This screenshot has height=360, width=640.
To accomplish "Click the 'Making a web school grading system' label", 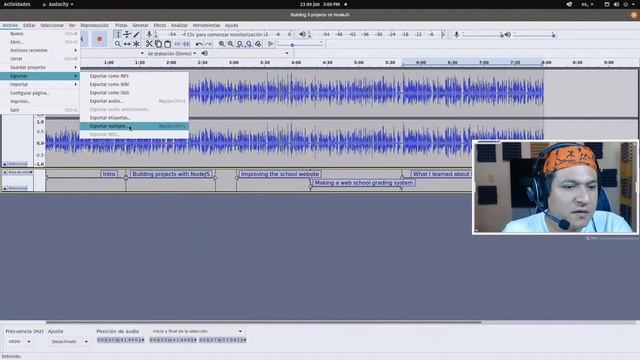I will (x=364, y=183).
